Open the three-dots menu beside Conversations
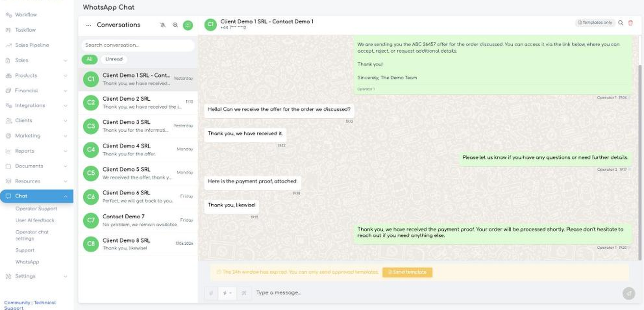This screenshot has width=644, height=310. (x=88, y=25)
